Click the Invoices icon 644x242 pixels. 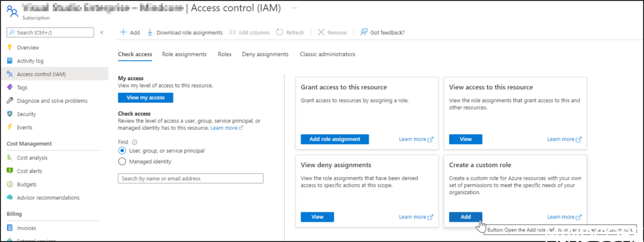click(10, 228)
